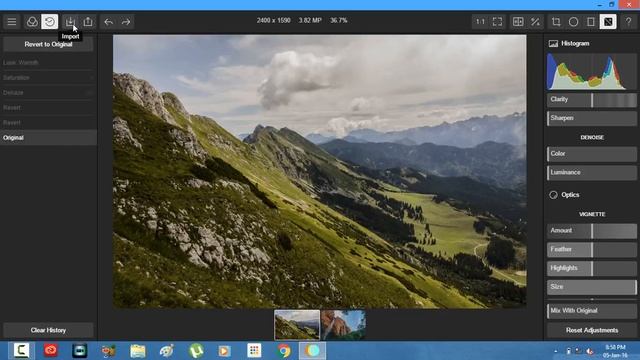Image resolution: width=640 pixels, height=360 pixels.
Task: Open the filters panel icon
Action: 32,22
